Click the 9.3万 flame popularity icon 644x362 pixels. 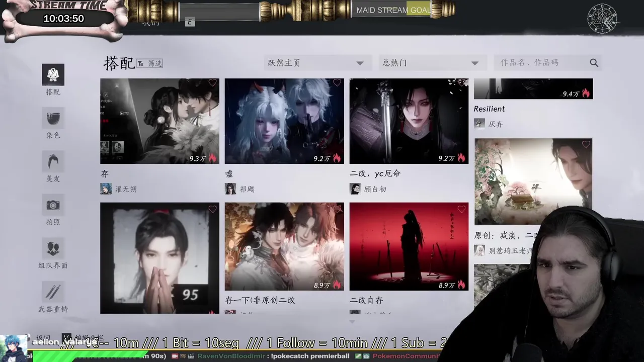pyautogui.click(x=212, y=158)
